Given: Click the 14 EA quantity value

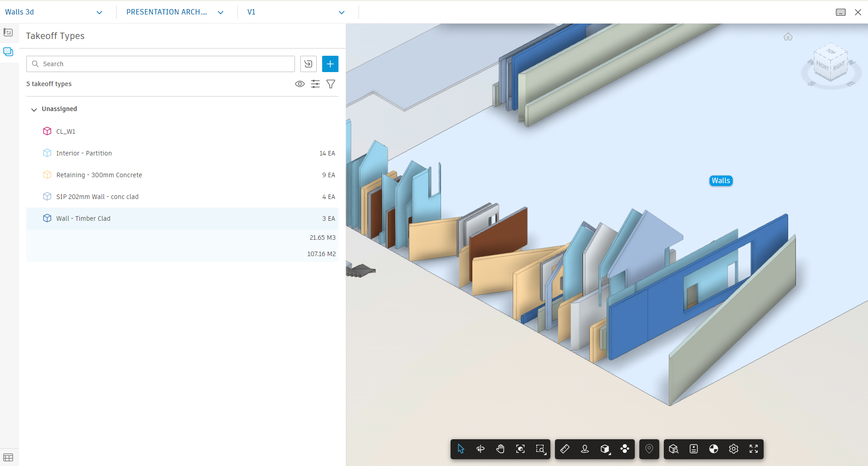Looking at the screenshot, I should point(327,153).
